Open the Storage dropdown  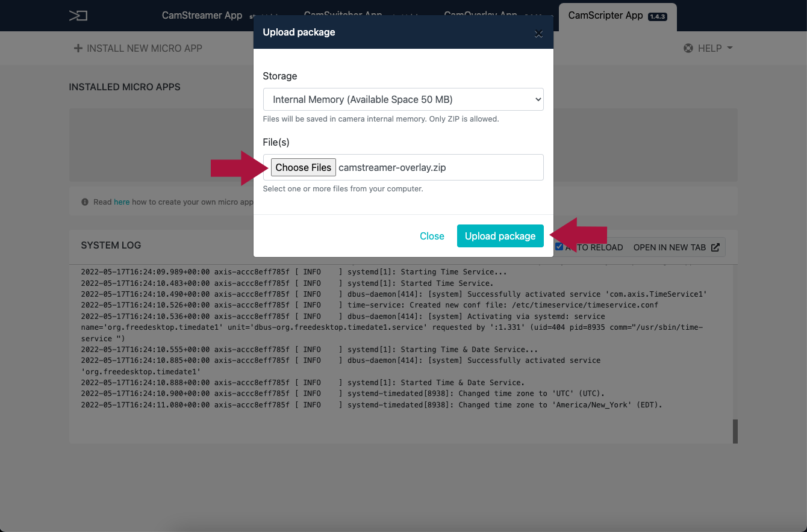pos(403,99)
